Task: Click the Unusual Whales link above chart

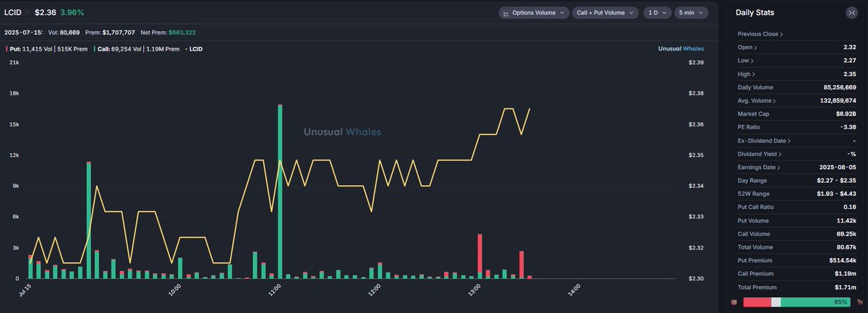Action: click(x=681, y=49)
